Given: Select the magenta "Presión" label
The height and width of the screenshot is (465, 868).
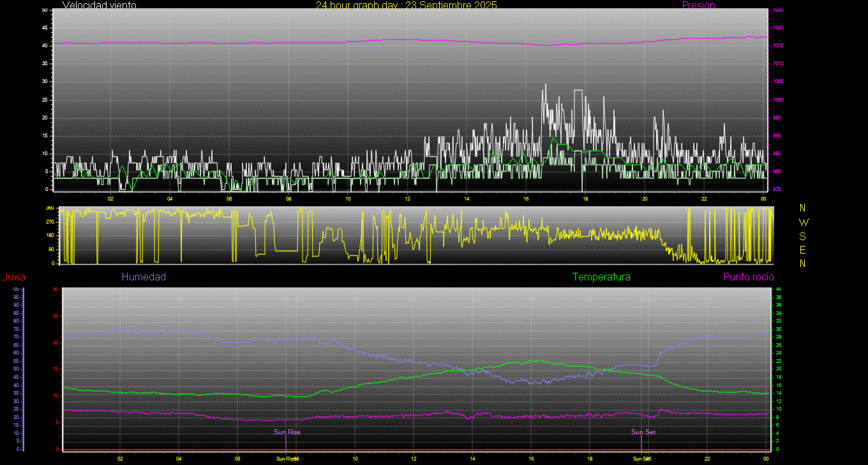Looking at the screenshot, I should tap(698, 5).
